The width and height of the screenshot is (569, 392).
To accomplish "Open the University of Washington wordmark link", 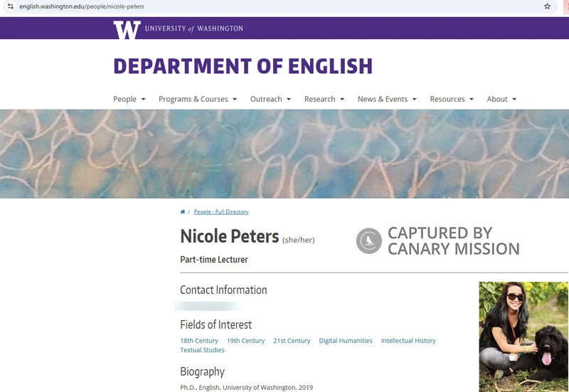I will [194, 28].
